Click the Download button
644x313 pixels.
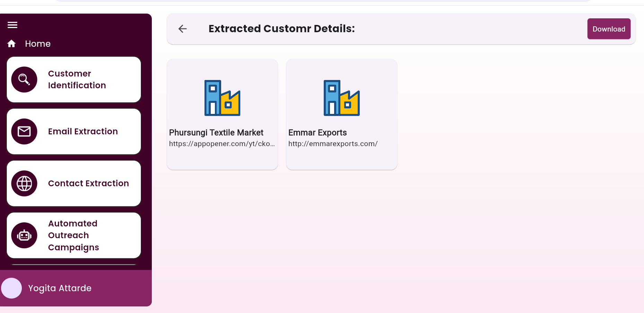609,29
